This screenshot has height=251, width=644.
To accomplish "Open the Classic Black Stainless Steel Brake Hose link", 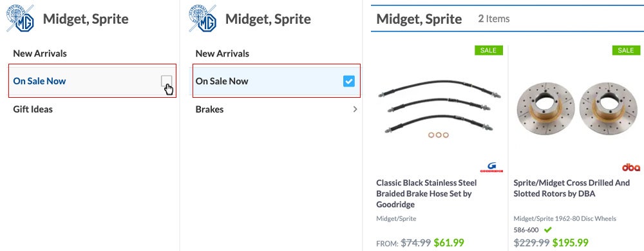I will coord(427,194).
